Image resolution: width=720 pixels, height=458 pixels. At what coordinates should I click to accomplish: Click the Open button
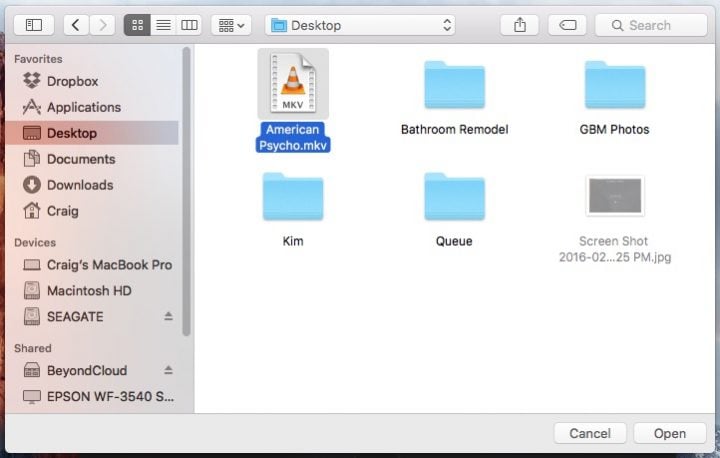669,433
